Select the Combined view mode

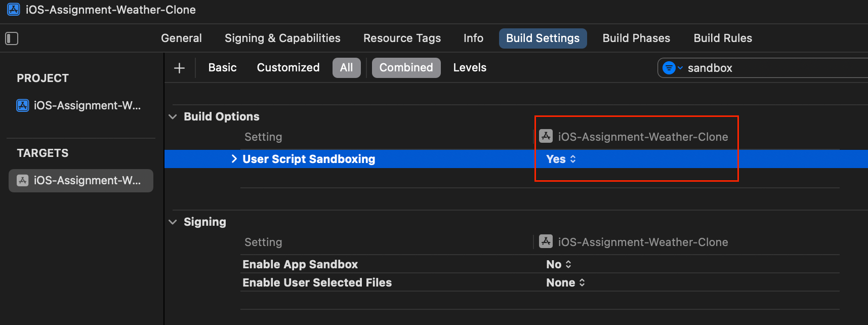(x=406, y=68)
